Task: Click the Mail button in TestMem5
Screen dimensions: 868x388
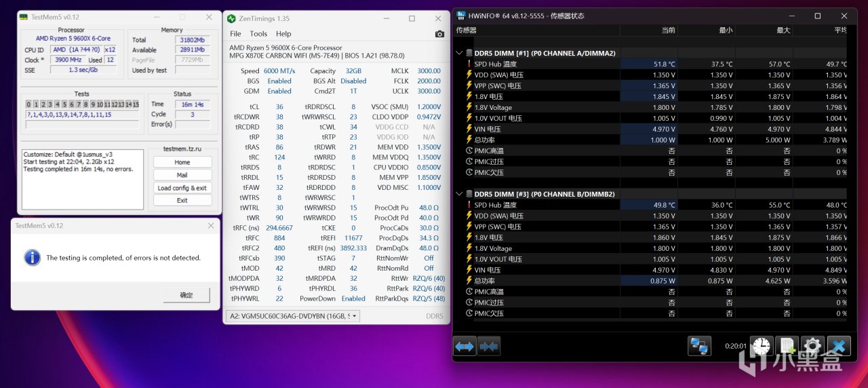Action: pyautogui.click(x=182, y=175)
